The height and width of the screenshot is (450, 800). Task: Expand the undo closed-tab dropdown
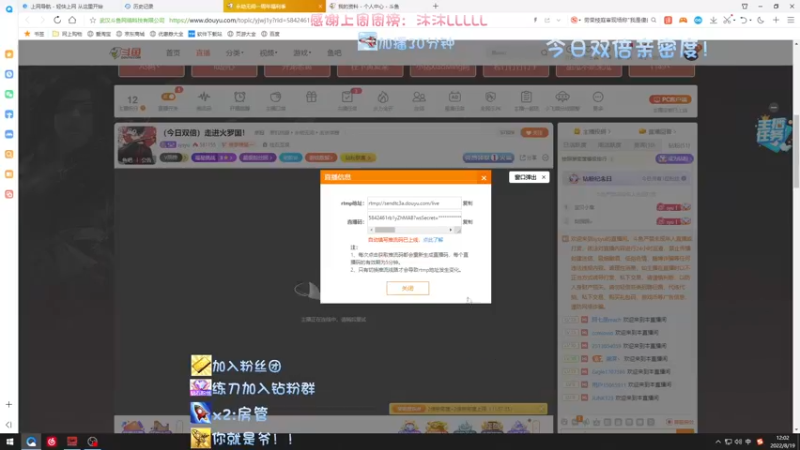point(750,20)
